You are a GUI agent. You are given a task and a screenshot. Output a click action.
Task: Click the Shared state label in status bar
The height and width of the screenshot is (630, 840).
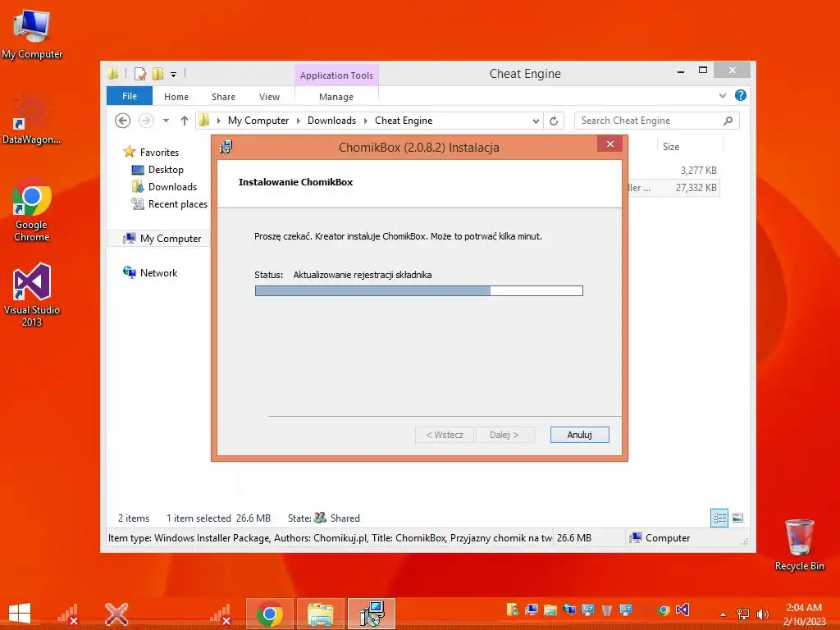click(345, 518)
